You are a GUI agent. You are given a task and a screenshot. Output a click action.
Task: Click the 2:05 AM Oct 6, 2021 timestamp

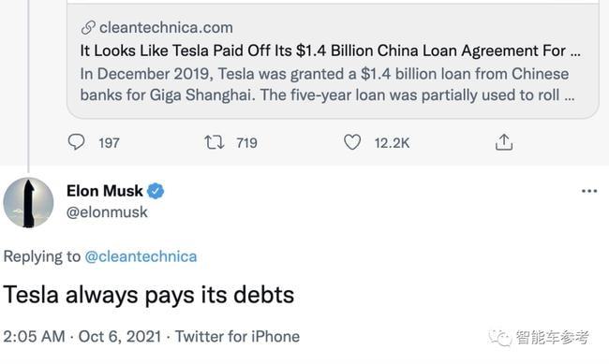[x=82, y=337]
